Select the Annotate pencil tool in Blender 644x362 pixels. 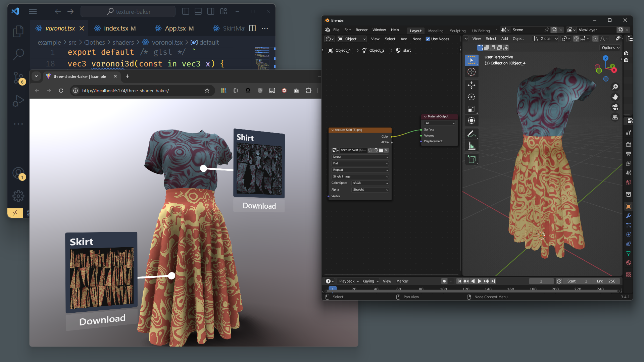(472, 134)
